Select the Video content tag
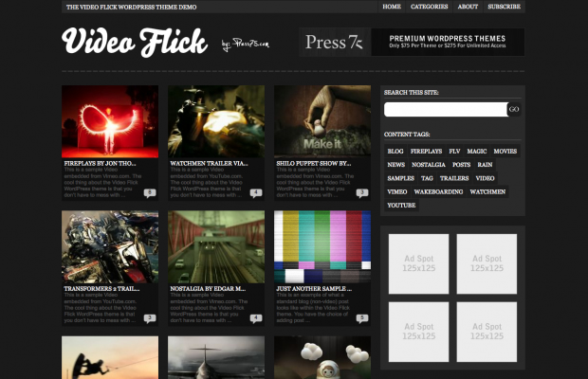This screenshot has width=588, height=379. 485,178
